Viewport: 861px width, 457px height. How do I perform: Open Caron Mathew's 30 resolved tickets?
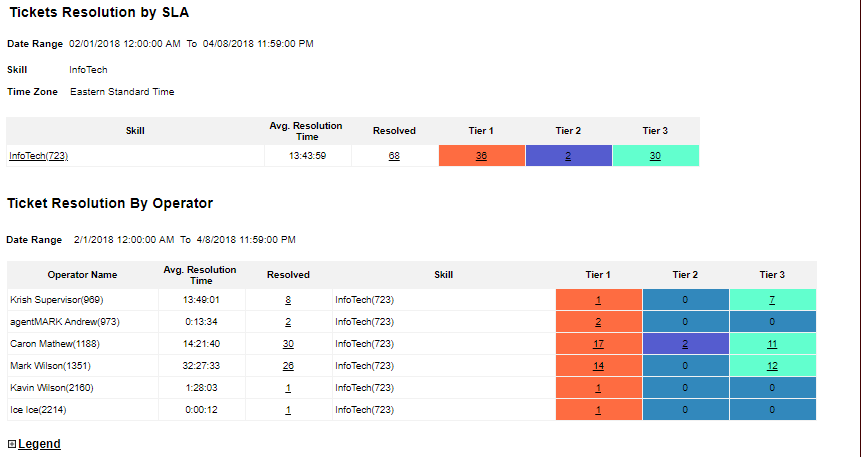coord(288,344)
